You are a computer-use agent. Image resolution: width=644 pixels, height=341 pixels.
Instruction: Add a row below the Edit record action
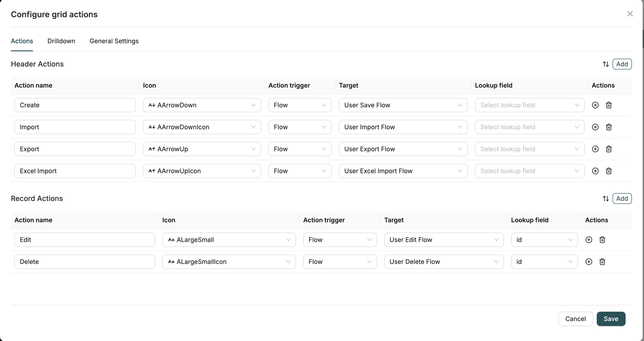point(589,240)
